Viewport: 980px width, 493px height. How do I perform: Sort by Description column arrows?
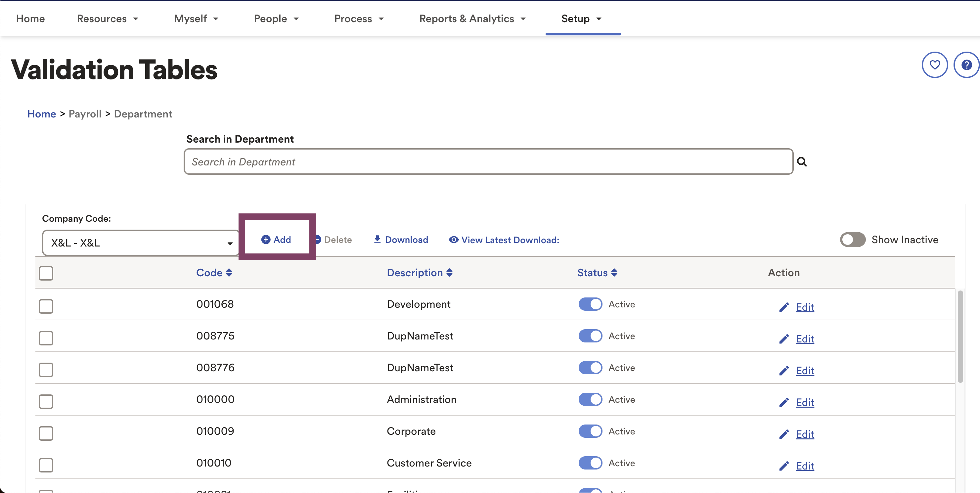[x=449, y=273]
